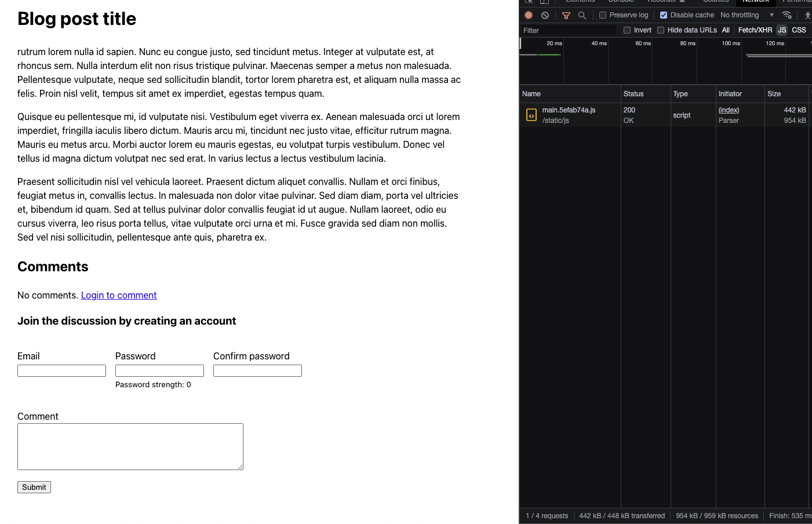This screenshot has height=524, width=812.
Task: Toggle the device toolbar icon
Action: coord(543,2)
